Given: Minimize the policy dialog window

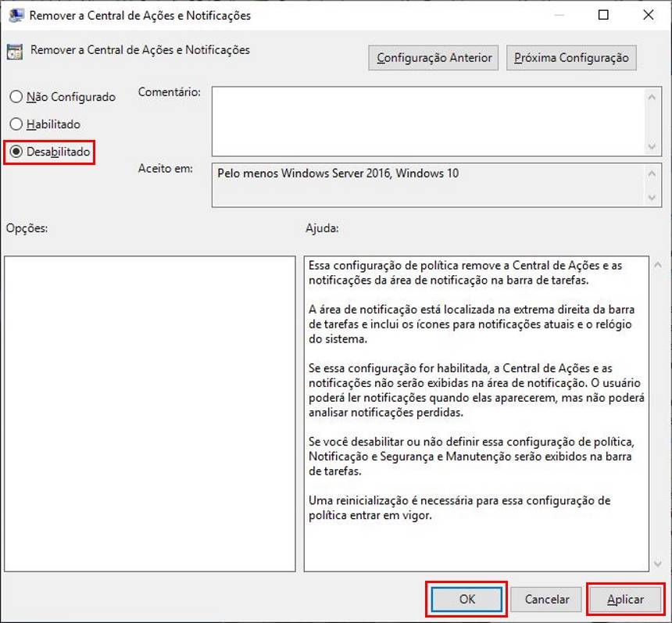Looking at the screenshot, I should [x=559, y=15].
